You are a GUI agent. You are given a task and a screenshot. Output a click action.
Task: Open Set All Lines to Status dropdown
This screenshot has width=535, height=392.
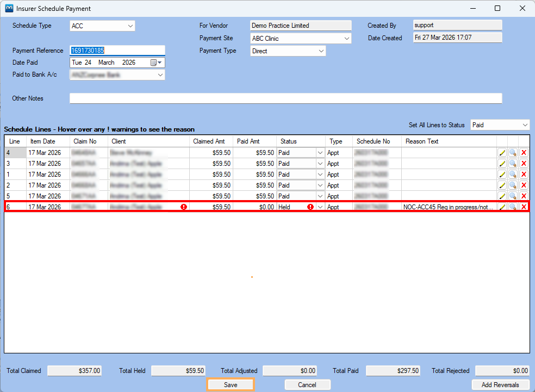click(525, 125)
